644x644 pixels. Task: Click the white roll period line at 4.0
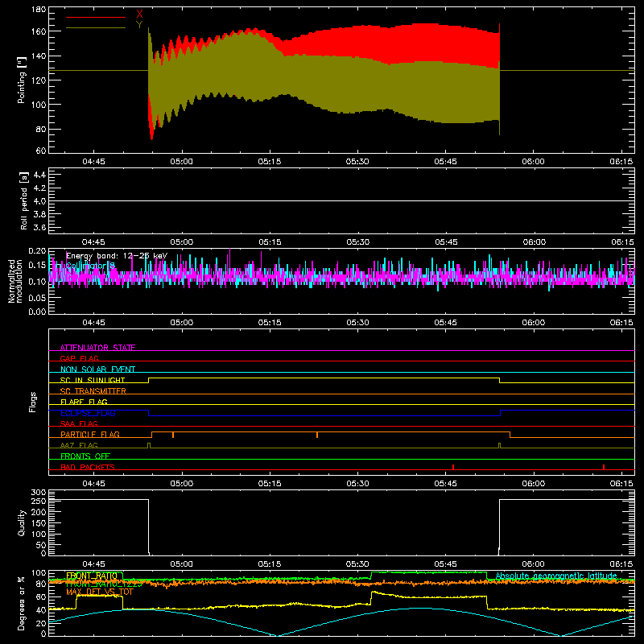[341, 200]
